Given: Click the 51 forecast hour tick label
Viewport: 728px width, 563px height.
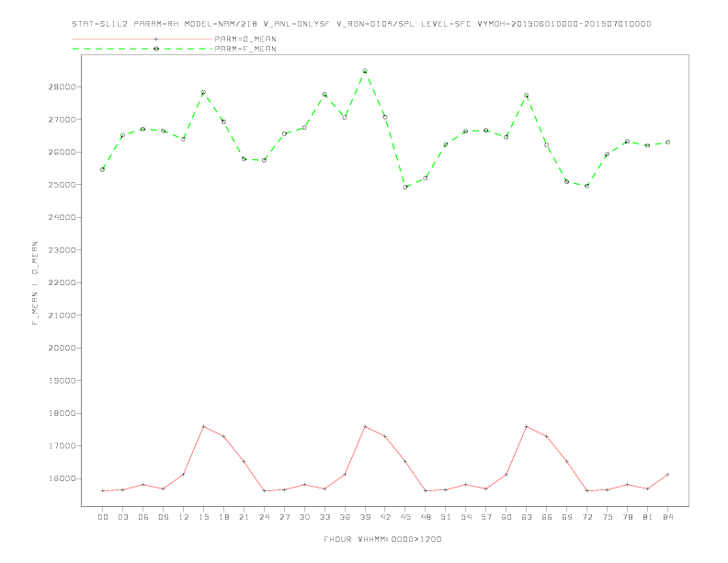Looking at the screenshot, I should click(x=446, y=517).
